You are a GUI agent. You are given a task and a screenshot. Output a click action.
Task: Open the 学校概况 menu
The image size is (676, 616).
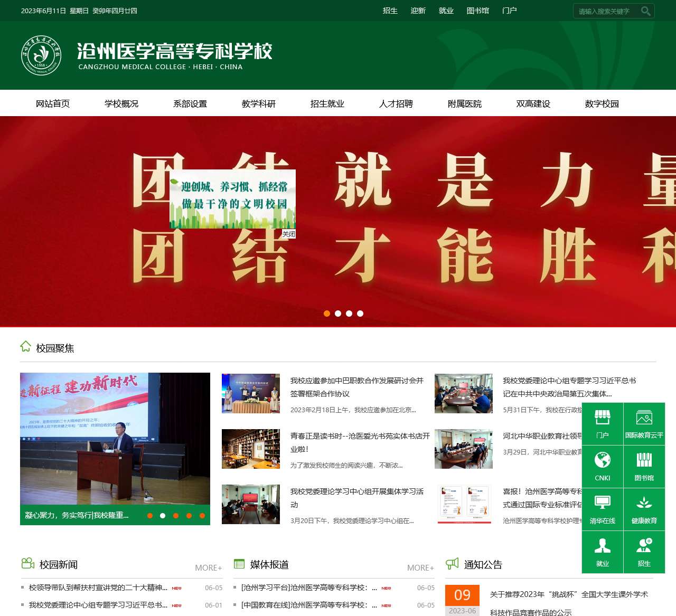click(x=121, y=103)
